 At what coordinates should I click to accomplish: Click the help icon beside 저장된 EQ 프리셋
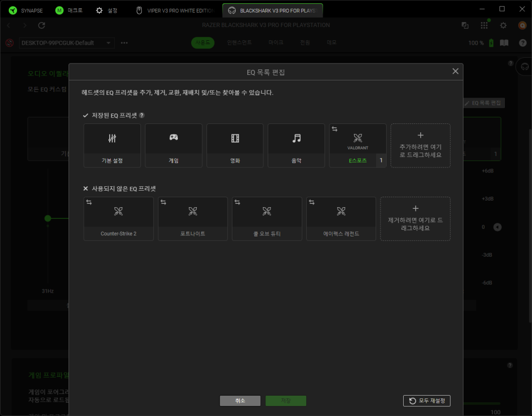tap(142, 116)
